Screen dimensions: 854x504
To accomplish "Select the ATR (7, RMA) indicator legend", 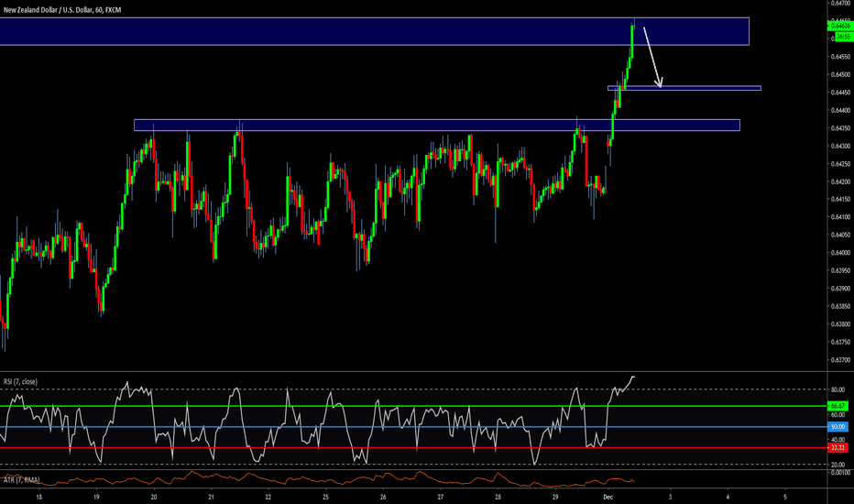I will pyautogui.click(x=21, y=480).
